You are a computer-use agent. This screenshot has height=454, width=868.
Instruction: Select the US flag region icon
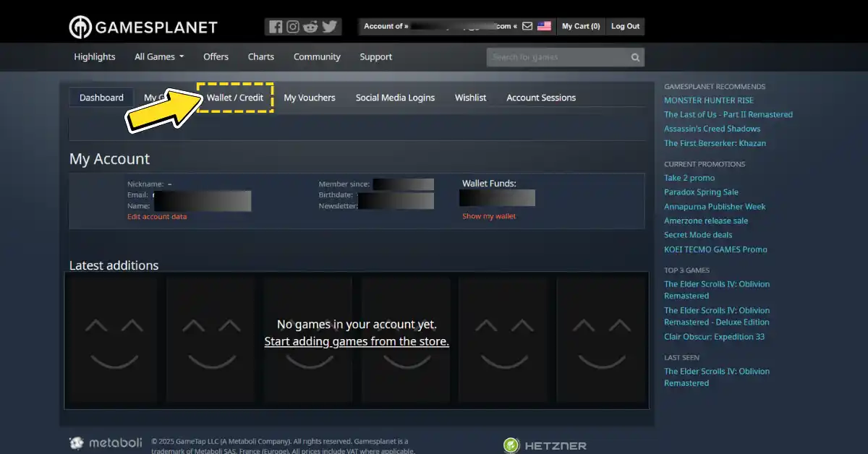[544, 27]
